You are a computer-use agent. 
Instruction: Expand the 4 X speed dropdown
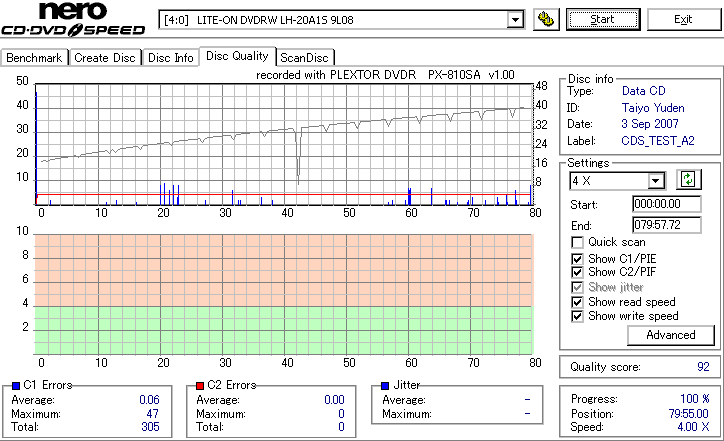pyautogui.click(x=655, y=181)
